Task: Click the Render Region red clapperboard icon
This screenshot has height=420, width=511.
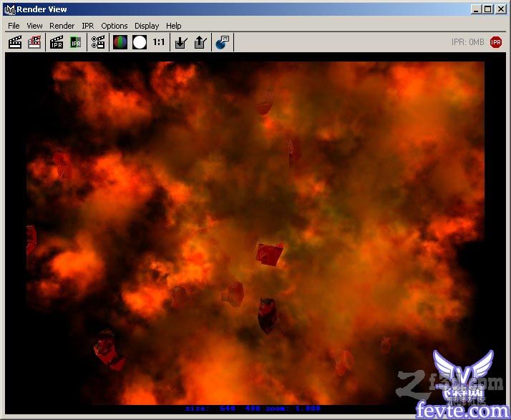Action: [34, 42]
